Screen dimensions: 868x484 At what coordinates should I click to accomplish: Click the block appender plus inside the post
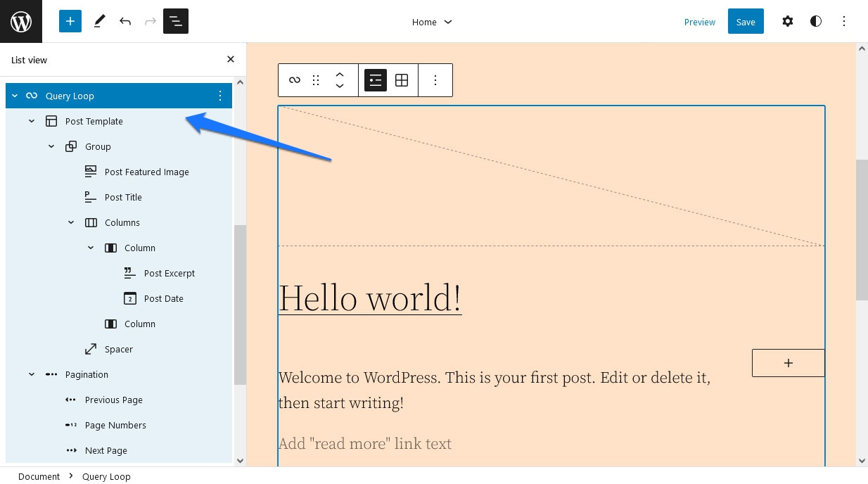pos(788,363)
